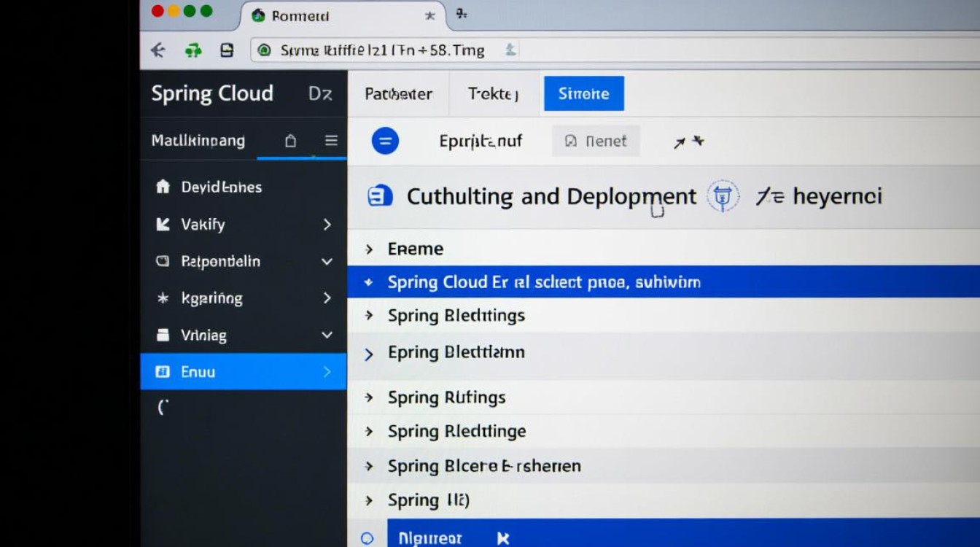Click the Spring Bledtings row text
Screen dimensions: 980x547
[456, 316]
